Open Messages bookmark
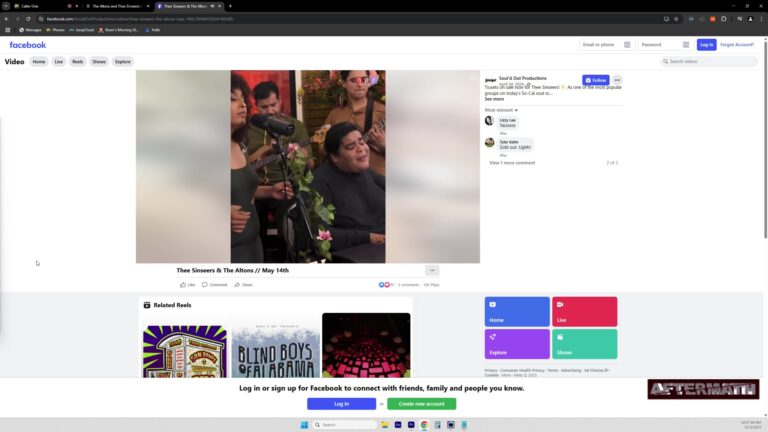Screen dimensions: 768x432 [30, 30]
